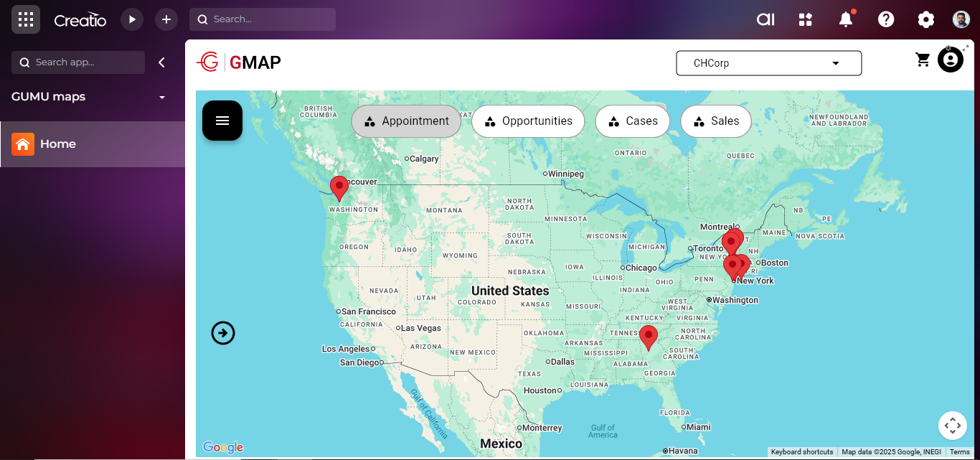980x460 pixels.
Task: Select the Sales map filter
Action: [x=715, y=121]
